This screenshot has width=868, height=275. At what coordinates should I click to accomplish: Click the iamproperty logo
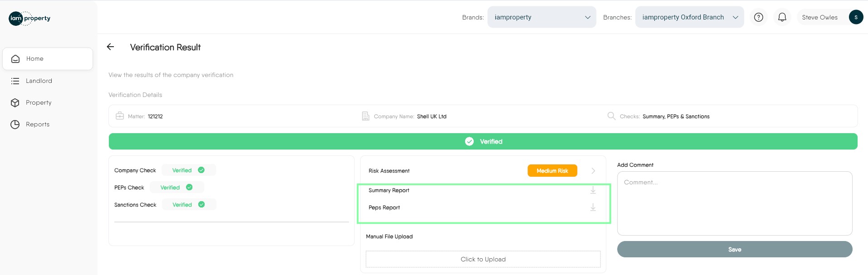click(x=29, y=18)
